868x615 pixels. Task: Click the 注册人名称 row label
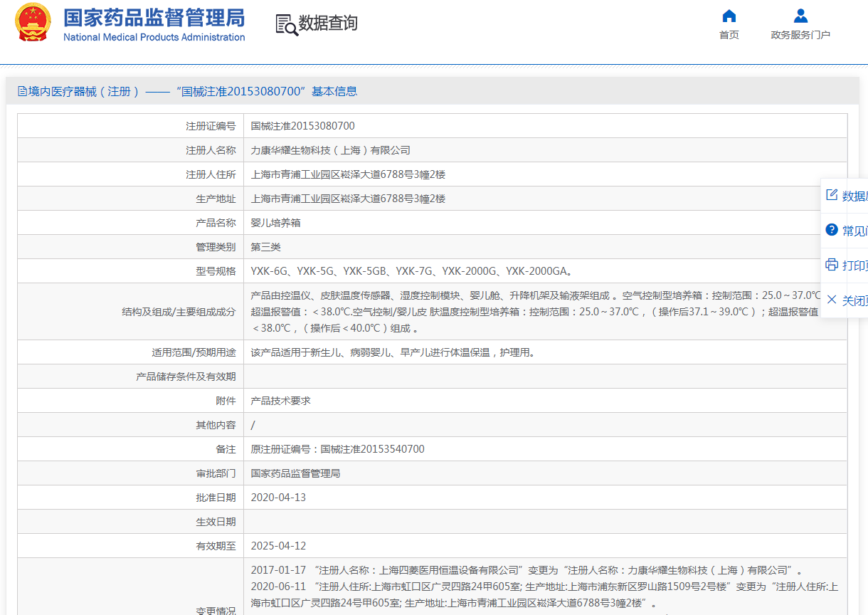point(211,150)
